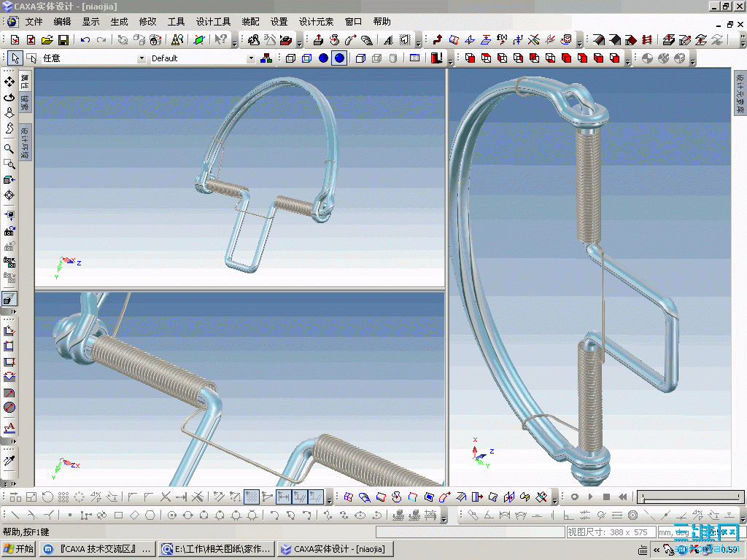747x560 pixels.
Task: Open the 文件 menu
Action: point(34,21)
